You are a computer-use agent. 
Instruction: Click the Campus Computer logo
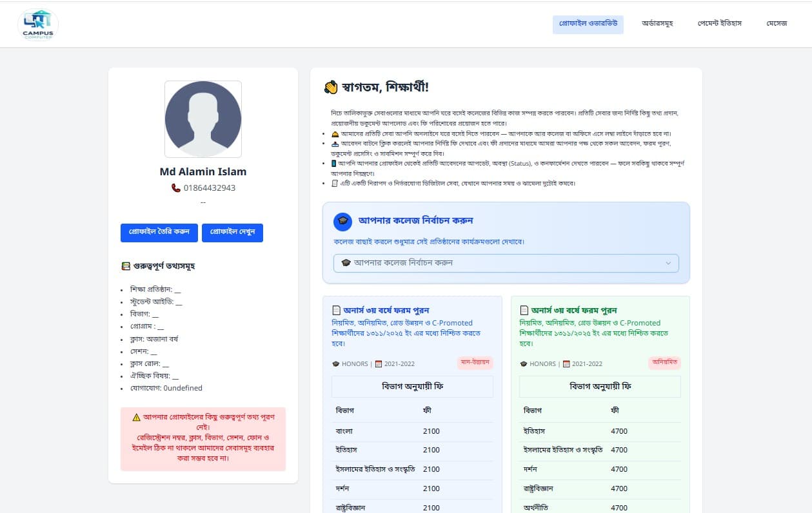[38, 24]
